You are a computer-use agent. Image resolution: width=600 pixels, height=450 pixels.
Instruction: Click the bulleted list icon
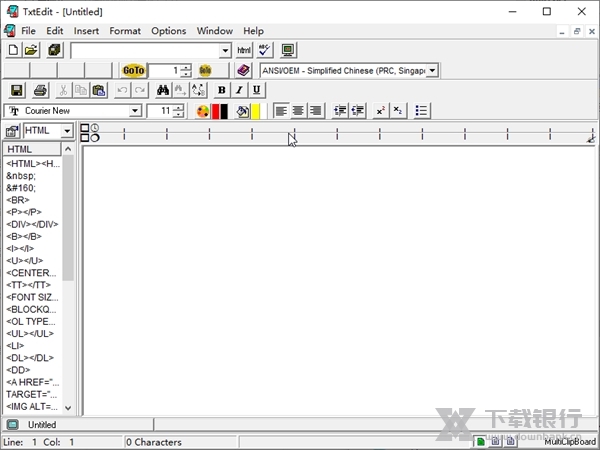422,111
